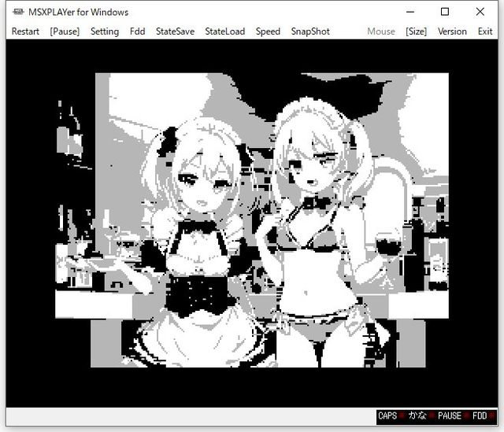Open the [Size] menu
The width and height of the screenshot is (504, 432).
tap(417, 31)
